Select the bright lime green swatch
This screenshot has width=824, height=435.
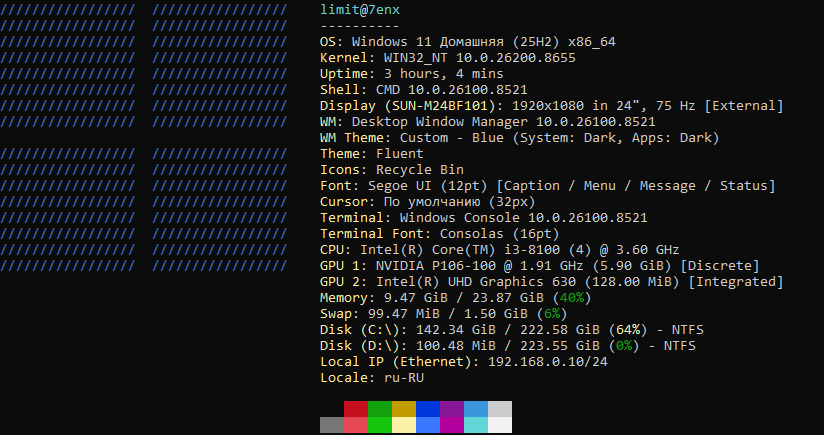pyautogui.click(x=380, y=425)
